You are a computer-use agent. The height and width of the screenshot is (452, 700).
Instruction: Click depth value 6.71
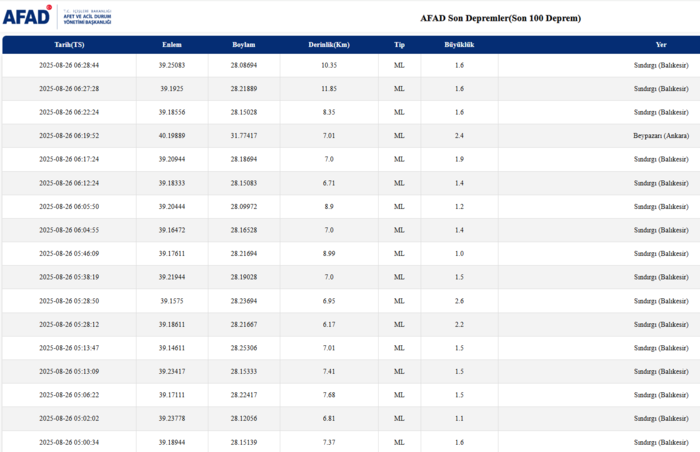(x=329, y=183)
